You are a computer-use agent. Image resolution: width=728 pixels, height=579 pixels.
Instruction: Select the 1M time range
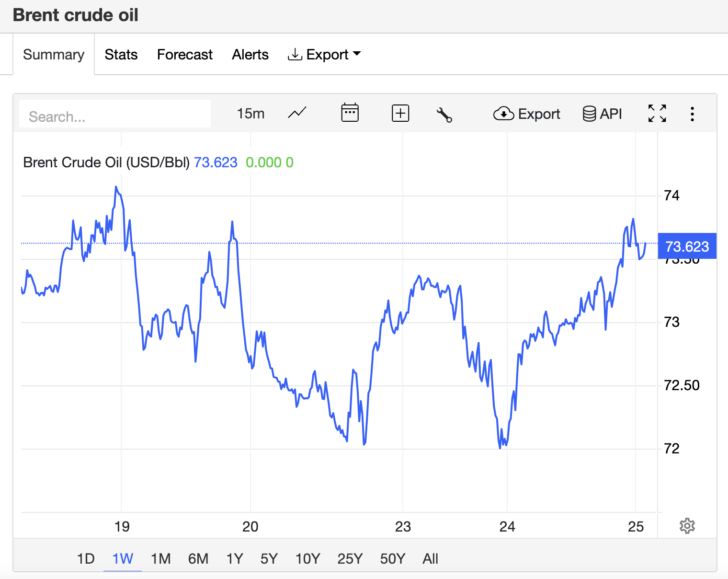pos(161,559)
